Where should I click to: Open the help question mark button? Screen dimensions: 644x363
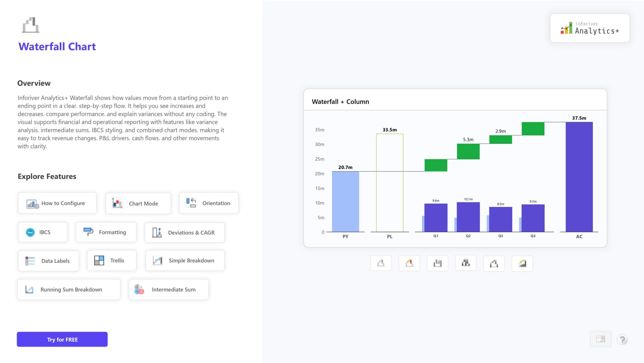click(623, 339)
